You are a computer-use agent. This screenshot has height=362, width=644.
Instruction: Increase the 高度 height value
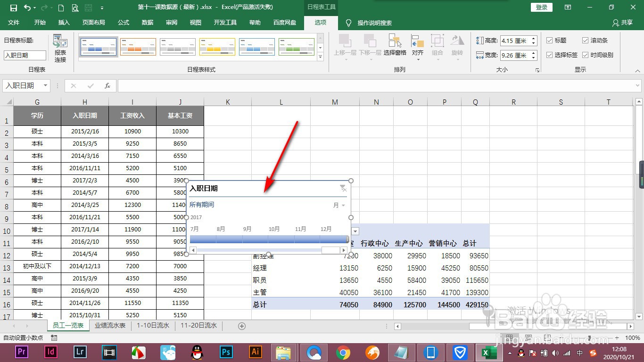coord(534,39)
